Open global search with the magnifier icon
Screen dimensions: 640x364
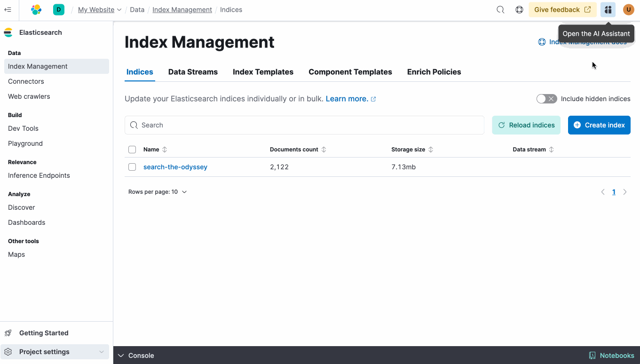pos(500,9)
